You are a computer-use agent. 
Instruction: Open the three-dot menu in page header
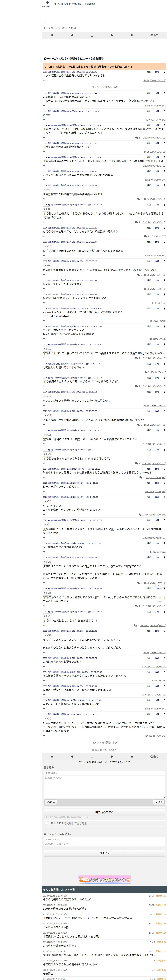(161, 4)
